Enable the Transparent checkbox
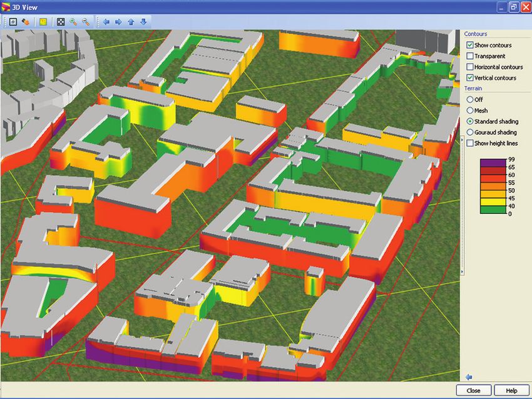This screenshot has width=532, height=399. click(x=470, y=56)
